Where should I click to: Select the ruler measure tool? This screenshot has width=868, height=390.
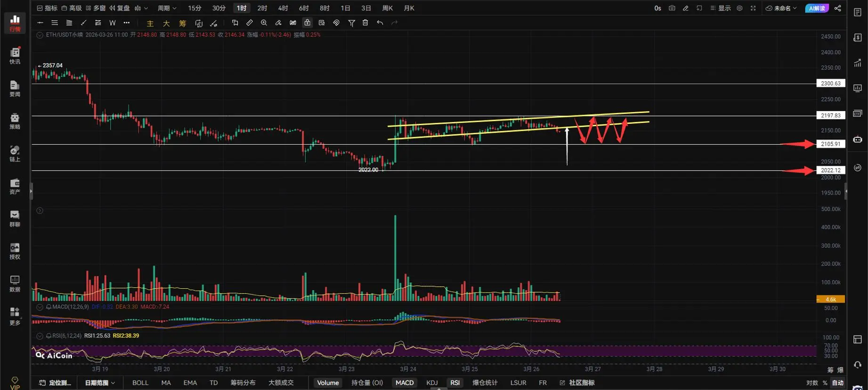coord(250,23)
